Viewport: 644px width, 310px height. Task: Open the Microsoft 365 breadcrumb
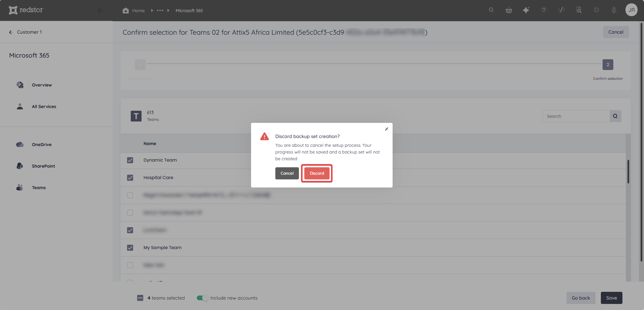coord(189,10)
